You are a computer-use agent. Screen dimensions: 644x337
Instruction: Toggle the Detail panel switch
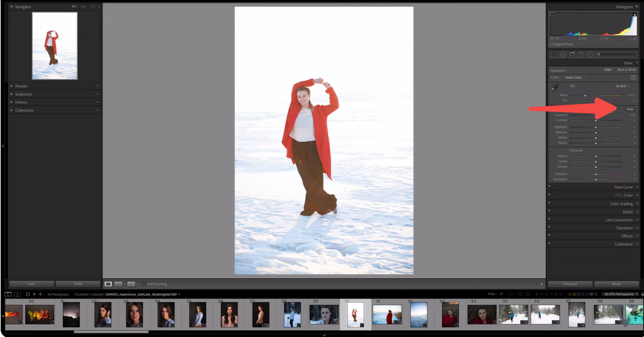(549, 211)
